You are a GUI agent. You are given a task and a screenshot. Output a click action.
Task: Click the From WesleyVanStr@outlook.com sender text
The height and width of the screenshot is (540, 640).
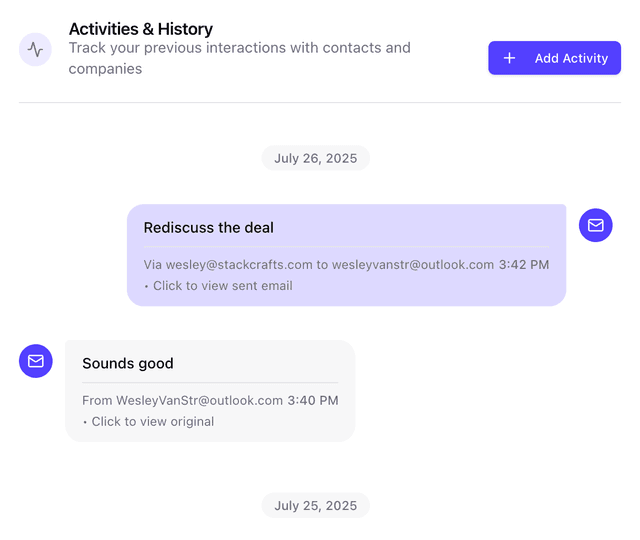tap(183, 401)
